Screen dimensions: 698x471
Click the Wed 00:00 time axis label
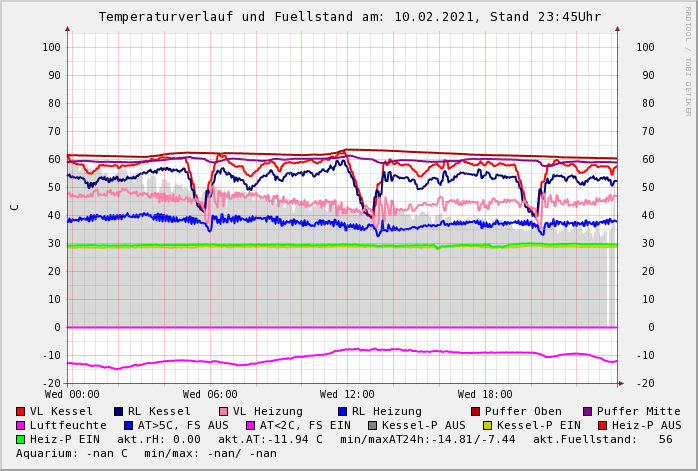point(72,394)
